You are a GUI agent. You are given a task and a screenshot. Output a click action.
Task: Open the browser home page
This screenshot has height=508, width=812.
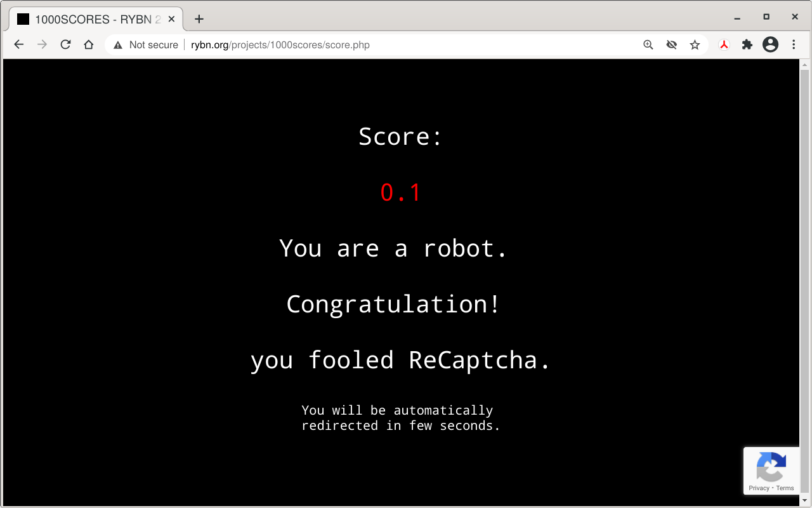89,44
